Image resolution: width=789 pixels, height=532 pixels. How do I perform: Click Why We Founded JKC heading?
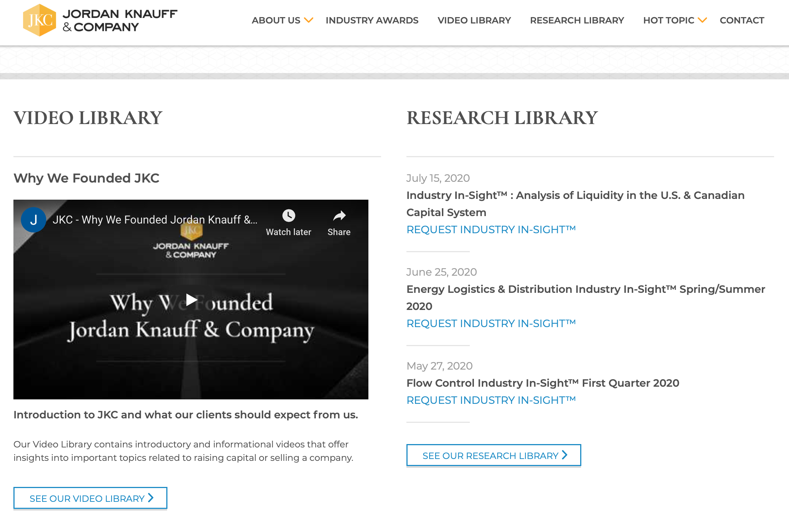coord(87,178)
